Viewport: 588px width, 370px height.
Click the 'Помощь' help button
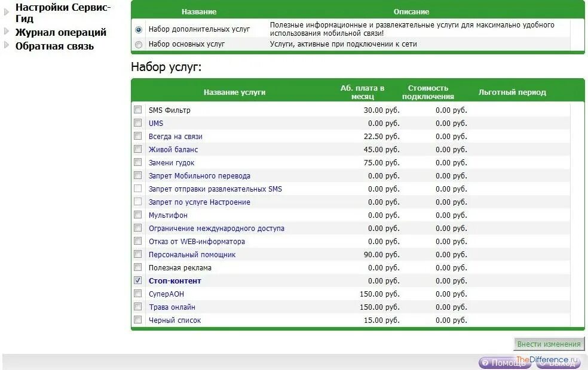[504, 362]
